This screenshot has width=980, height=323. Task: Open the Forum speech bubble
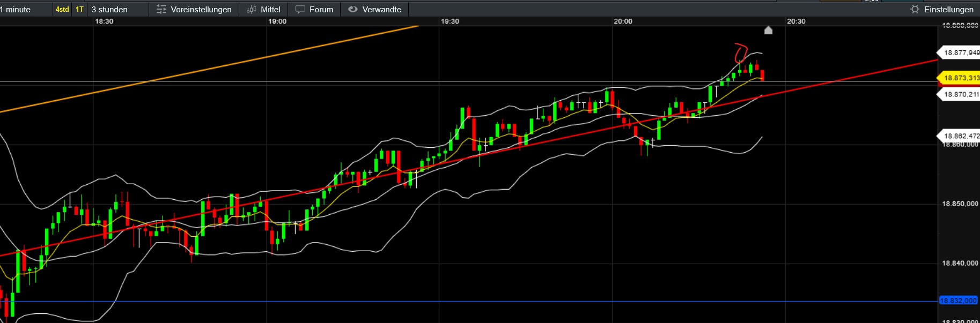300,10
